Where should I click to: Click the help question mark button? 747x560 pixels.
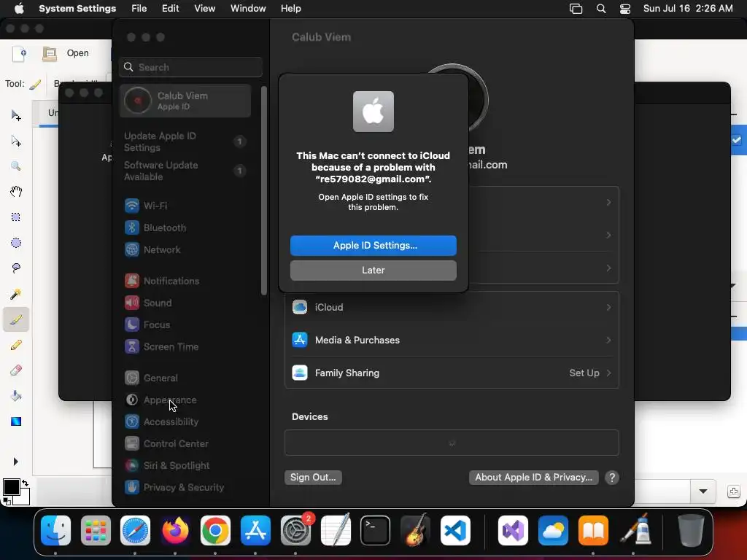click(612, 477)
